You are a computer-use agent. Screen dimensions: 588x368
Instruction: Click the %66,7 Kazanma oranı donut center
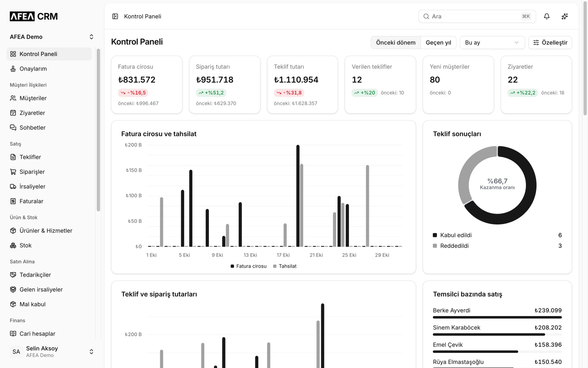tap(497, 184)
